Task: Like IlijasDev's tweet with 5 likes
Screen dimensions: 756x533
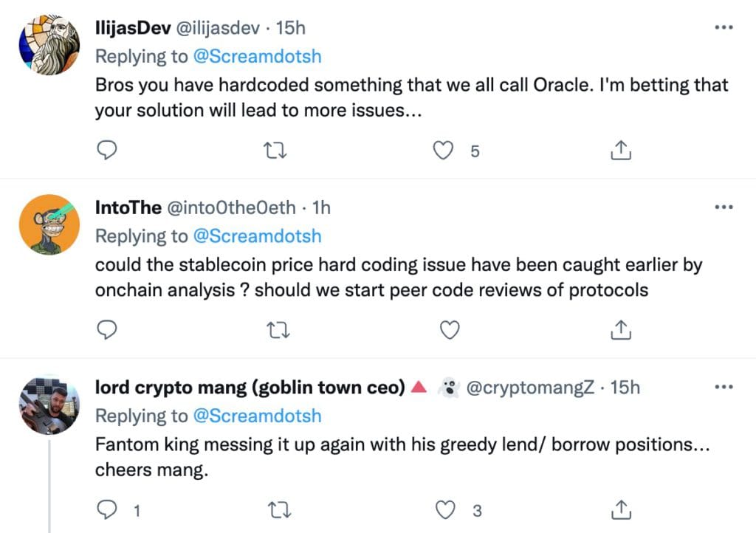Action: 443,151
